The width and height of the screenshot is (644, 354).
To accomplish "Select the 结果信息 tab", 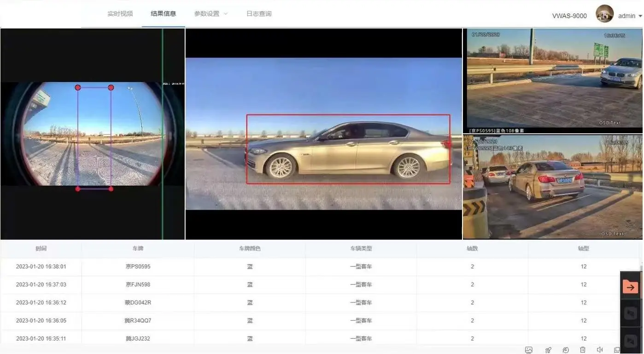I will (163, 14).
